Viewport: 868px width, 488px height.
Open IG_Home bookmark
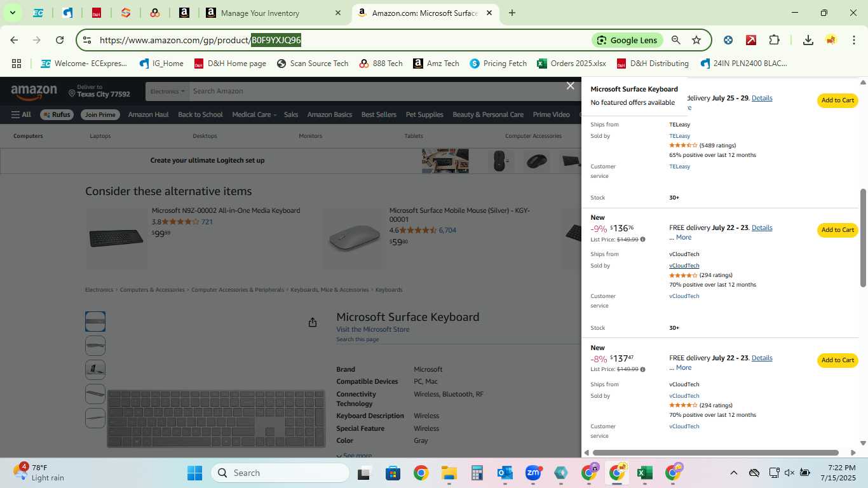click(161, 64)
